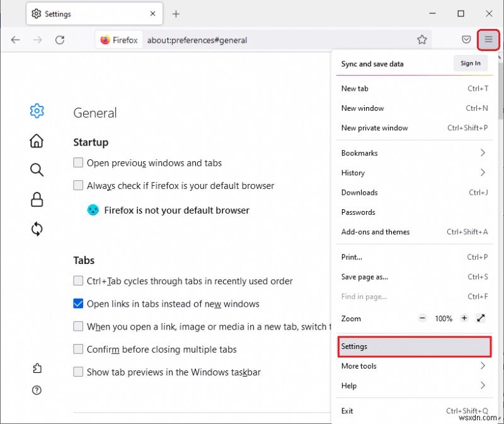Enable Always check if Firefox is default browser
This screenshot has height=424, width=504.
(78, 185)
